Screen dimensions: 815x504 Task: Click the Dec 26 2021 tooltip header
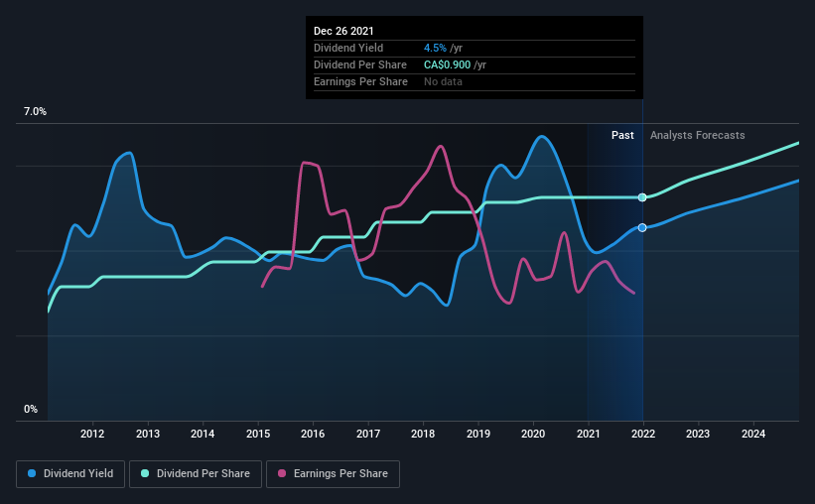point(343,31)
